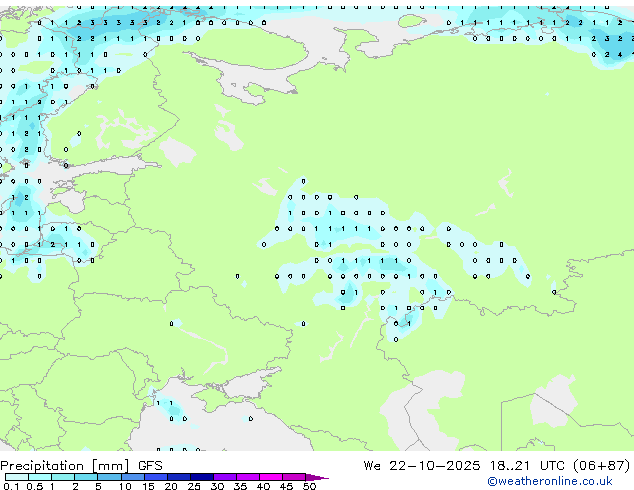Click the 40–45 mm magenta legend swatch

(x=271, y=477)
